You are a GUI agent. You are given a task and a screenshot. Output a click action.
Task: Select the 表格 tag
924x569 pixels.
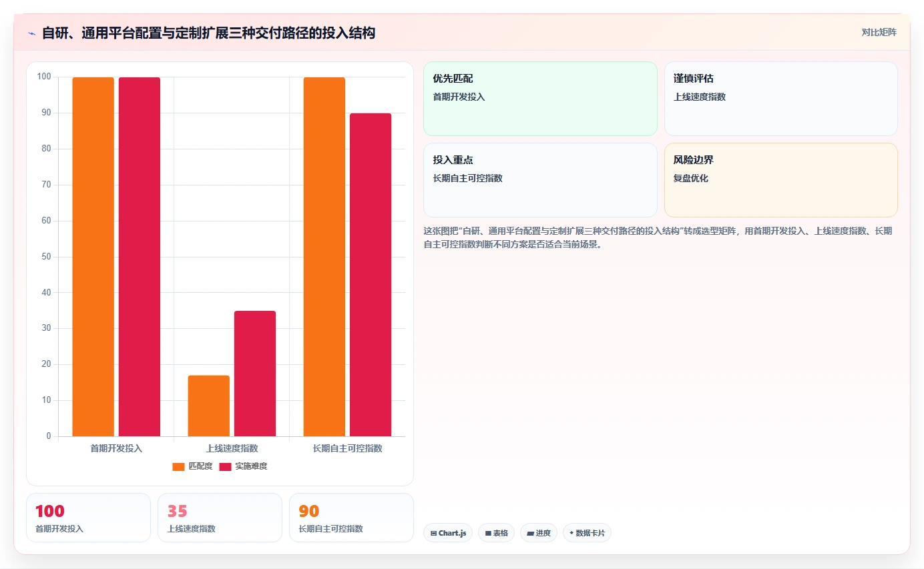pos(496,533)
